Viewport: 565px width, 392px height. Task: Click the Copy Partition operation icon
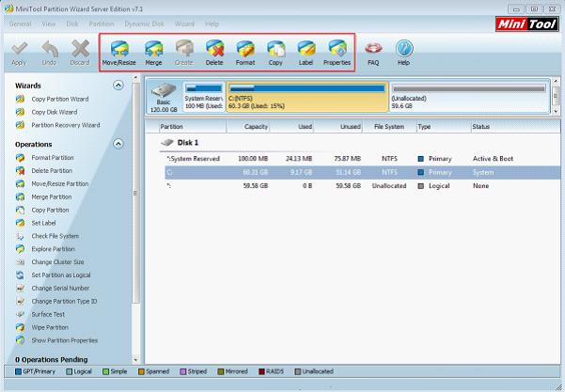click(x=20, y=210)
